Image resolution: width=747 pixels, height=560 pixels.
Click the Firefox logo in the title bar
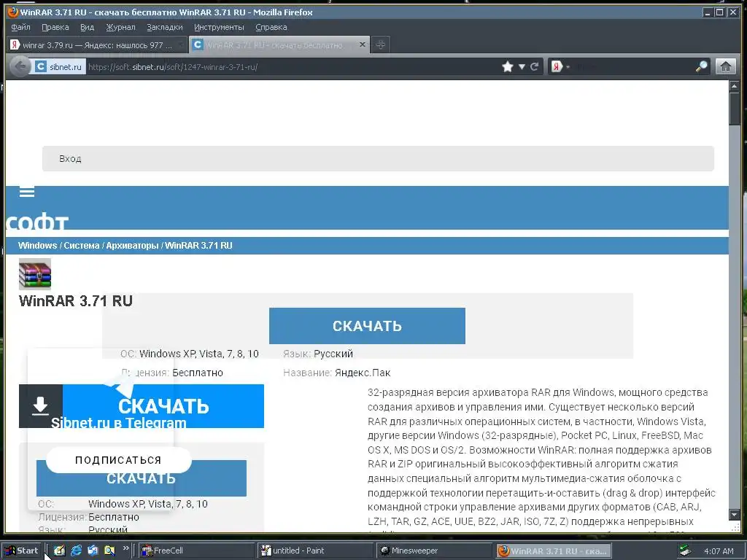pyautogui.click(x=13, y=12)
